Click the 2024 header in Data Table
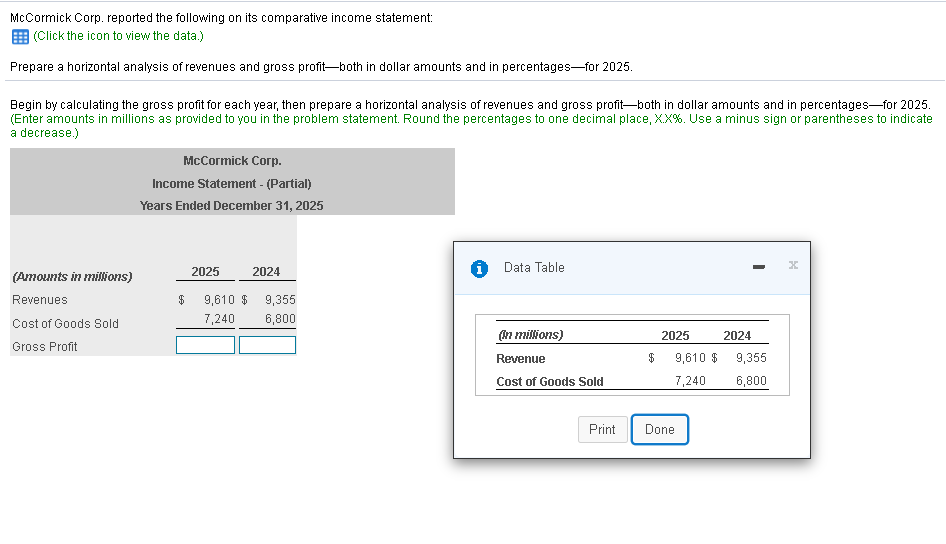946x544 pixels. [737, 336]
